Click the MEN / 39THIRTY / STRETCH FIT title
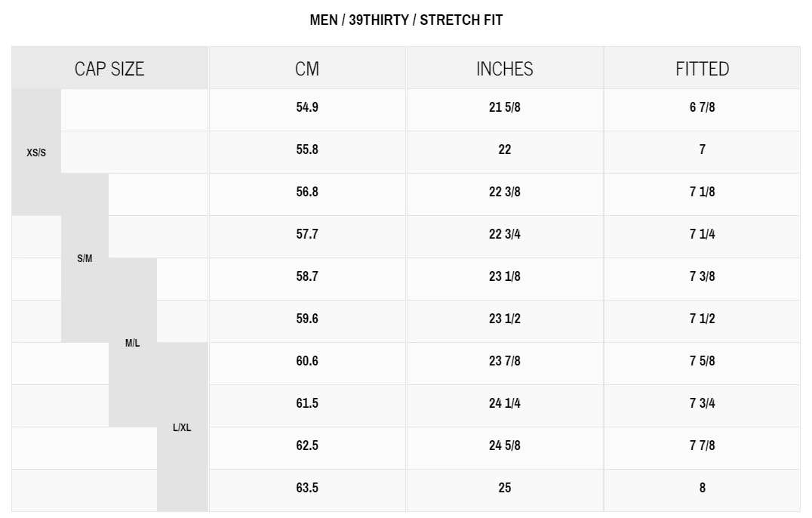The image size is (812, 518). [x=406, y=20]
